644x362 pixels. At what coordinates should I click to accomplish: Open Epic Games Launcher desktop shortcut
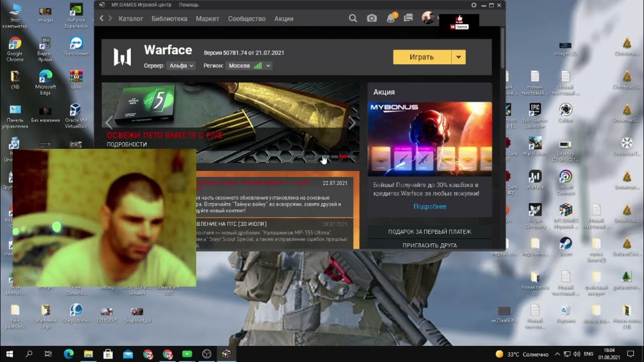click(x=535, y=116)
